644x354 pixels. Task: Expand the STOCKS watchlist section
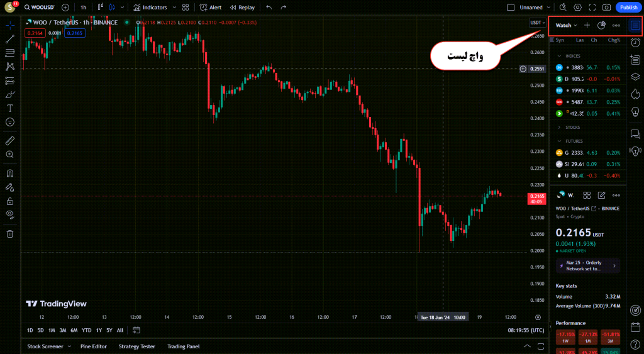coord(559,127)
